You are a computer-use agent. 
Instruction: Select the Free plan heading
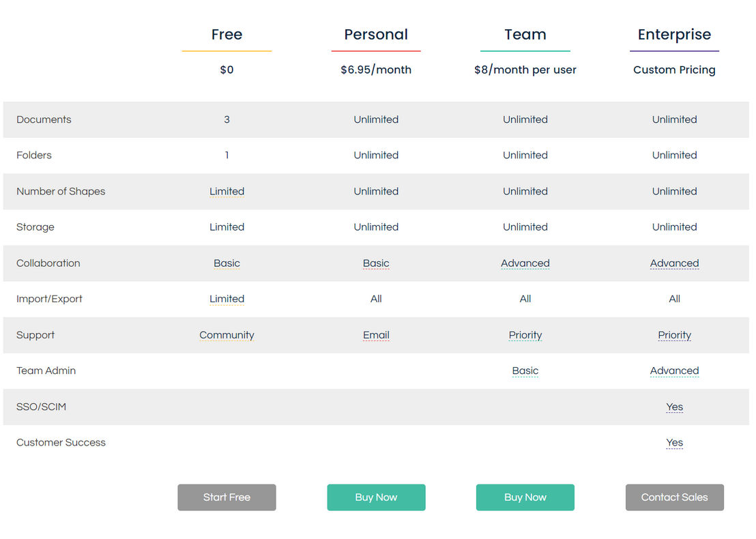[x=227, y=34]
